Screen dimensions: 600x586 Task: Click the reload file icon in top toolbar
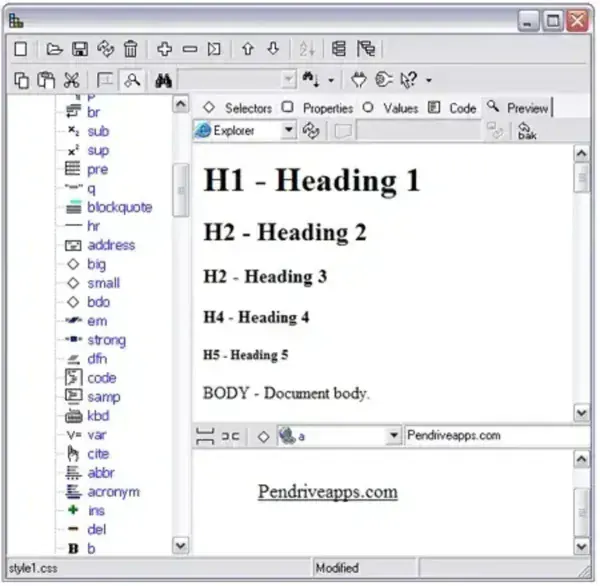pyautogui.click(x=105, y=49)
